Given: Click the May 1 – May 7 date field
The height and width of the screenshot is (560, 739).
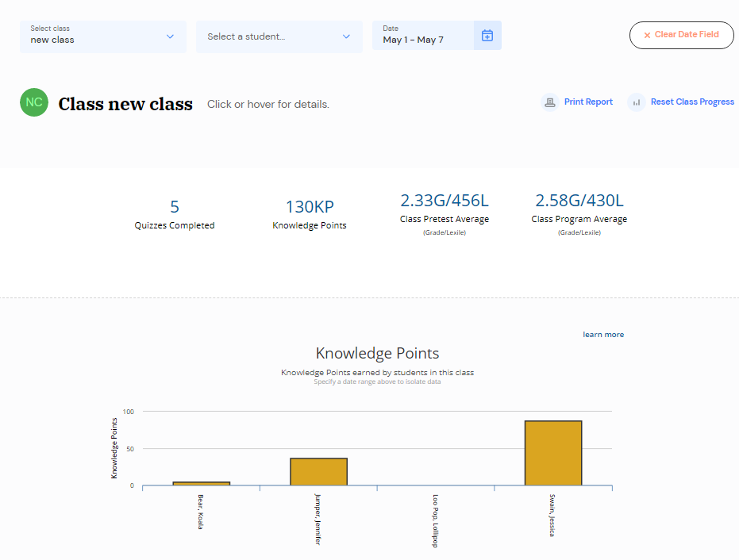Looking at the screenshot, I should click(x=423, y=36).
